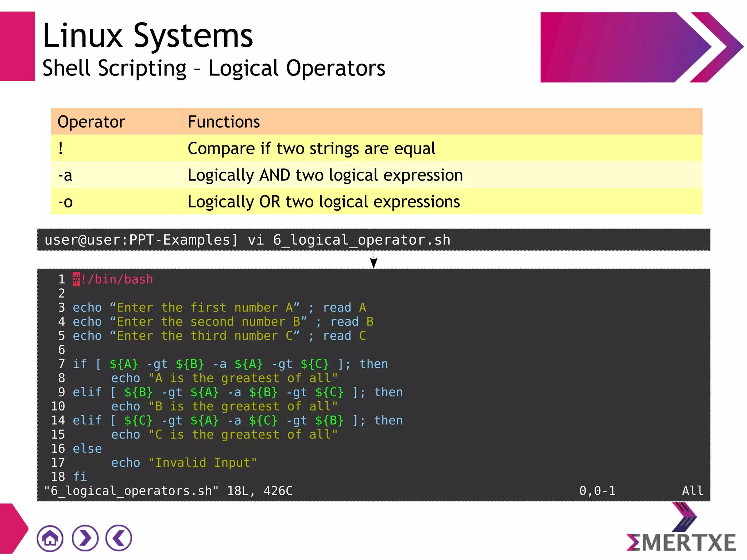Select subtitle 'Shell Scripting – Logical Operators'

click(214, 68)
